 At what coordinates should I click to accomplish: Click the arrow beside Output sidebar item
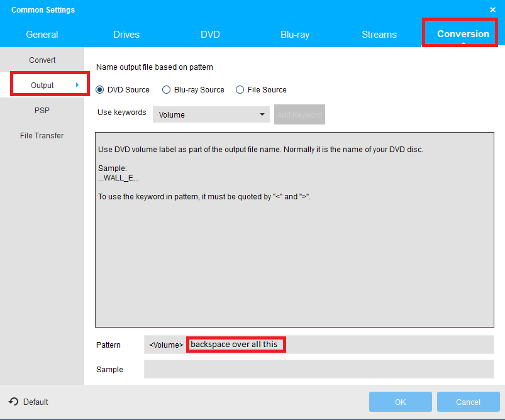(x=77, y=85)
